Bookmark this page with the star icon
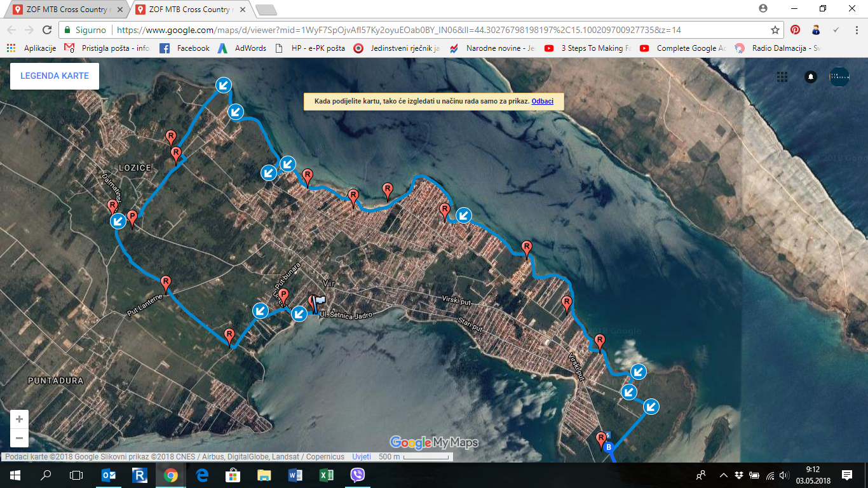Image resolution: width=868 pixels, height=488 pixels. click(x=775, y=30)
